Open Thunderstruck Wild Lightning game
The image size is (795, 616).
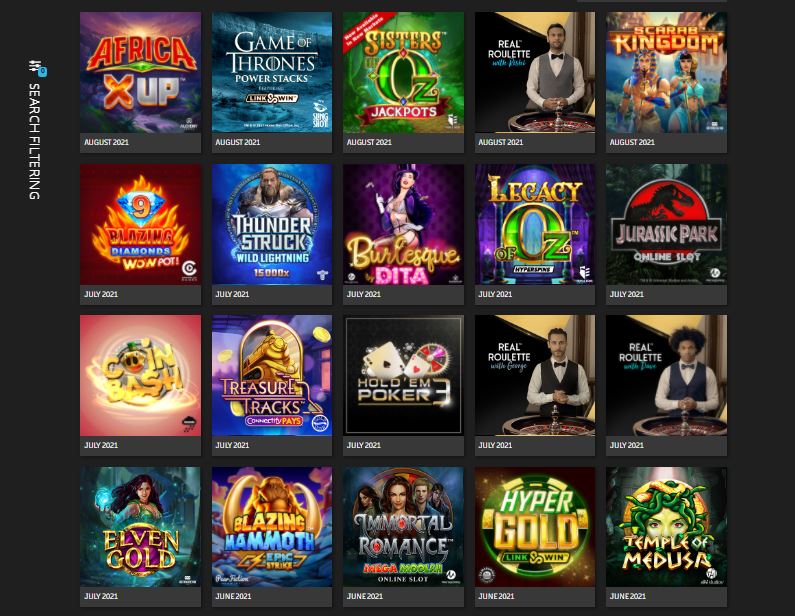pos(272,224)
